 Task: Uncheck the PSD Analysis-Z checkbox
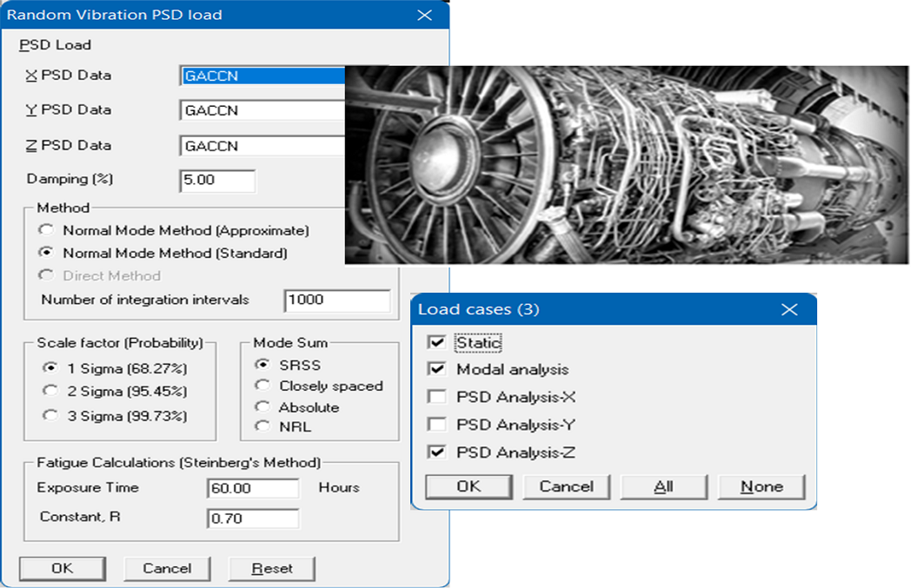pyautogui.click(x=437, y=453)
